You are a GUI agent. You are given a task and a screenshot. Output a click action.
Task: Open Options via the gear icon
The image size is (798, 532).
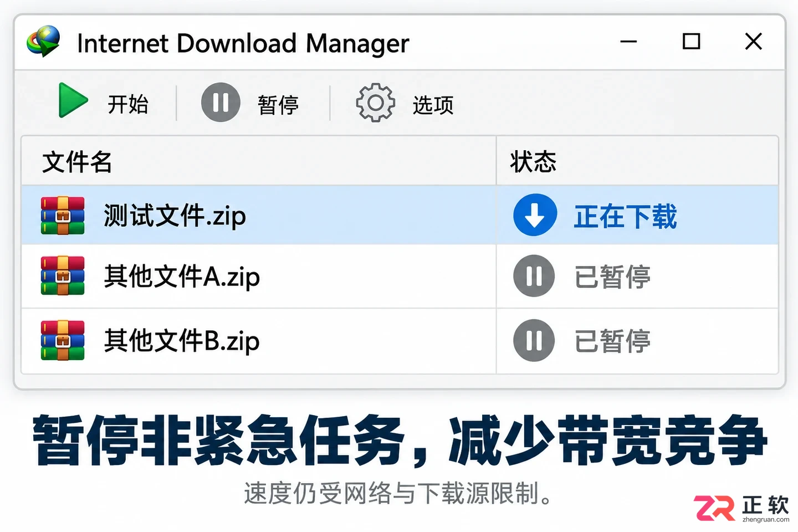(375, 103)
